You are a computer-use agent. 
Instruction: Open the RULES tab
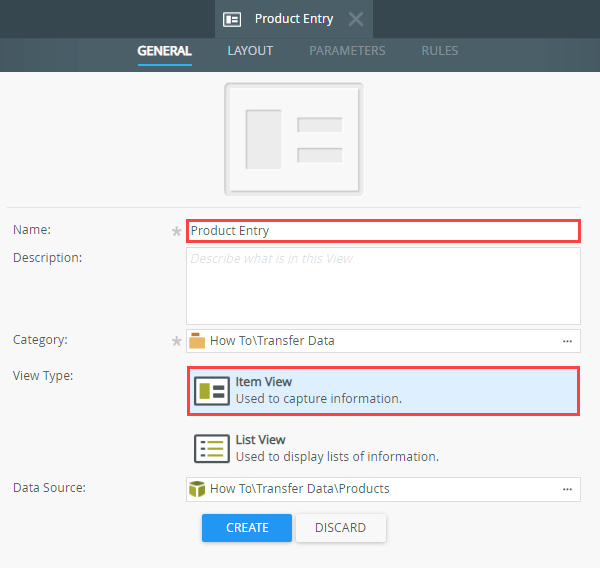coord(440,51)
